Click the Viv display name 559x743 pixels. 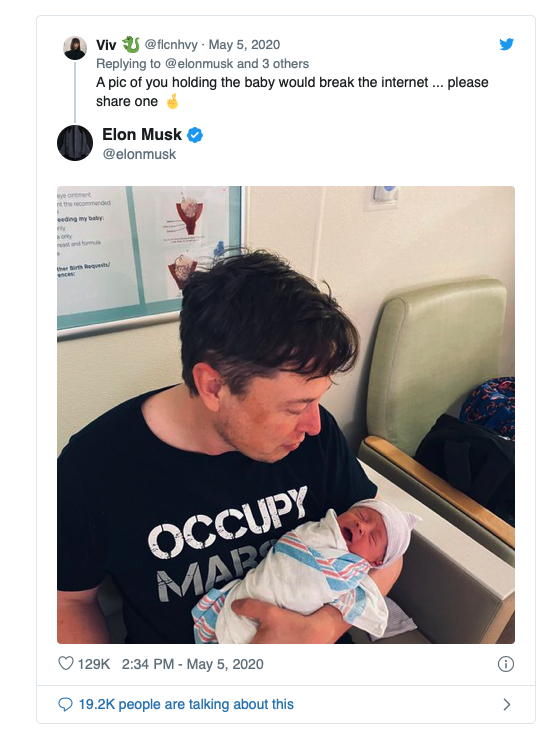coord(106,45)
